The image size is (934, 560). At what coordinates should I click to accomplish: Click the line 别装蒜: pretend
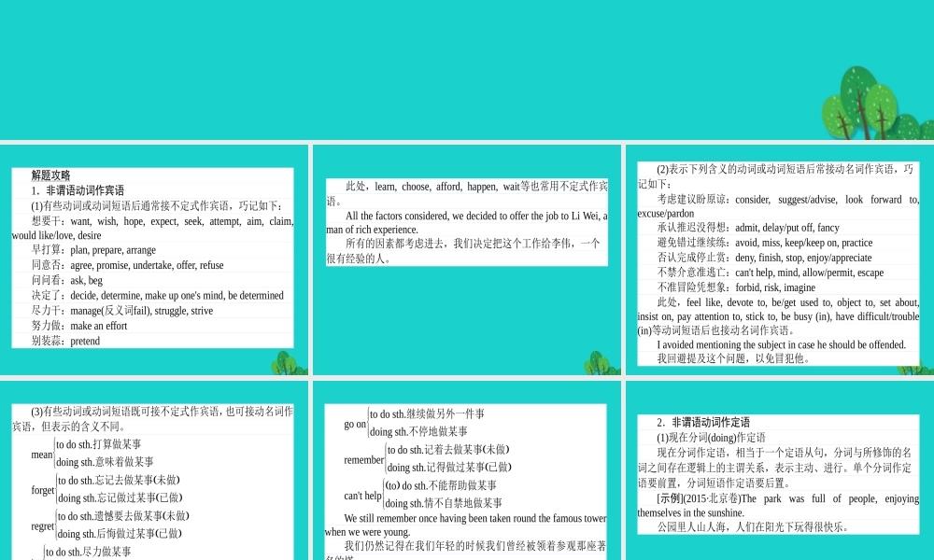[65, 341]
